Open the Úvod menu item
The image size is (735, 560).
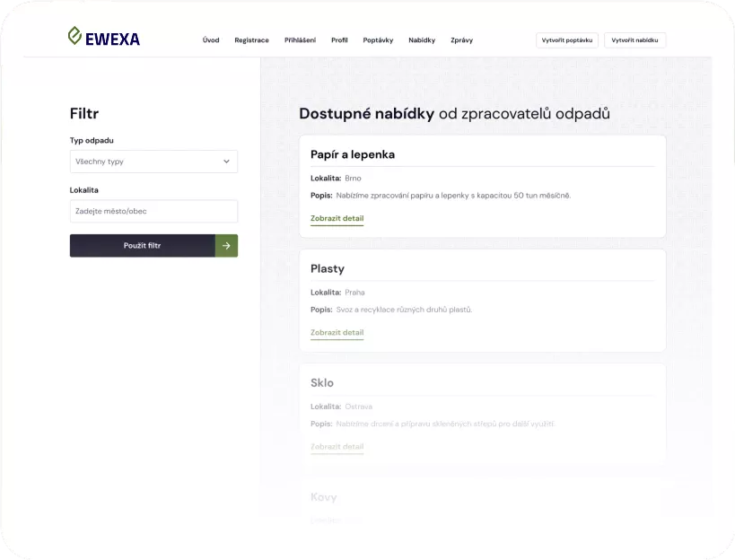pyautogui.click(x=211, y=40)
